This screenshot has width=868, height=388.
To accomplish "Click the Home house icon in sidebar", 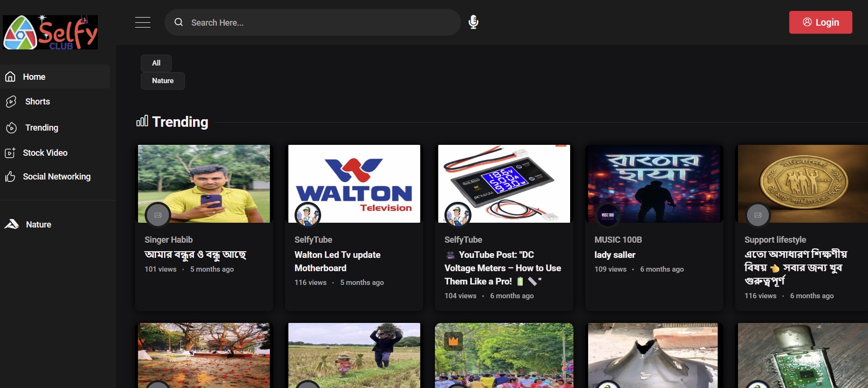I will pos(10,77).
